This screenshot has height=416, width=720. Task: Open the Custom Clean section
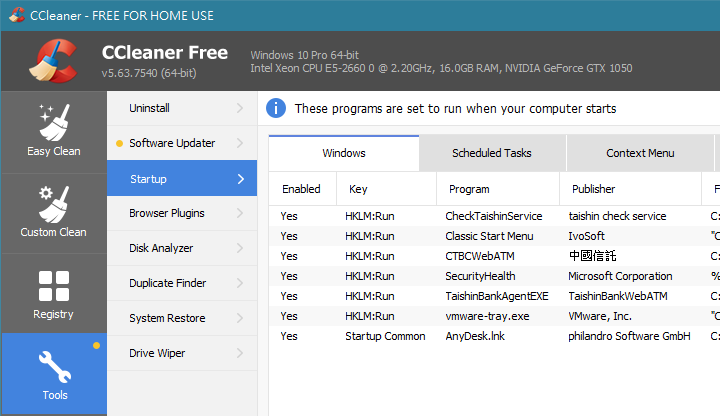tap(54, 213)
